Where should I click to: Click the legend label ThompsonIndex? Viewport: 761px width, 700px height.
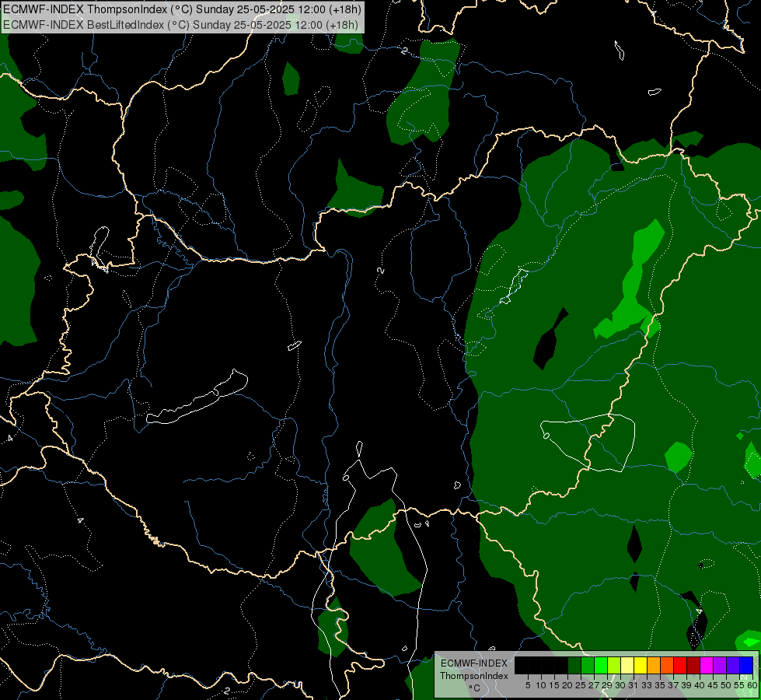tap(474, 676)
